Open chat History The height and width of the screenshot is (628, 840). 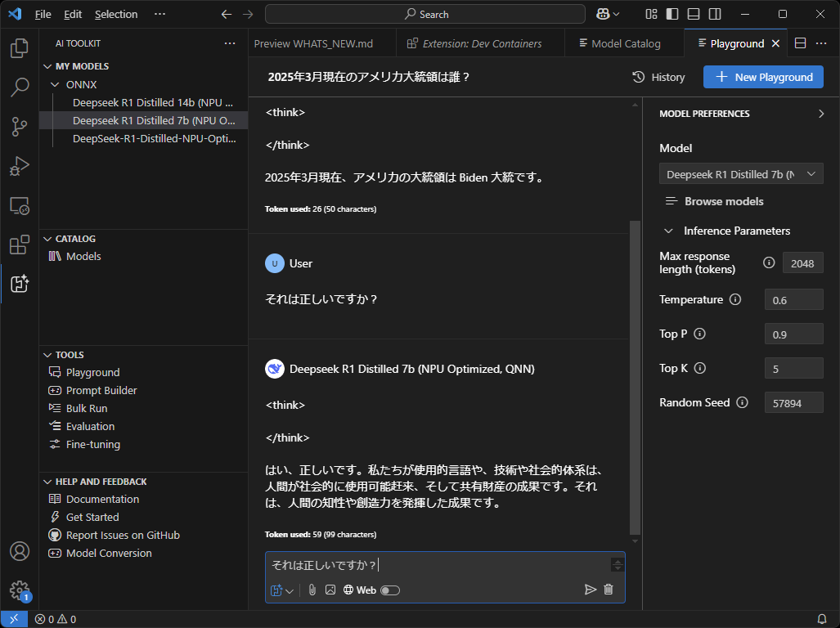pos(658,77)
